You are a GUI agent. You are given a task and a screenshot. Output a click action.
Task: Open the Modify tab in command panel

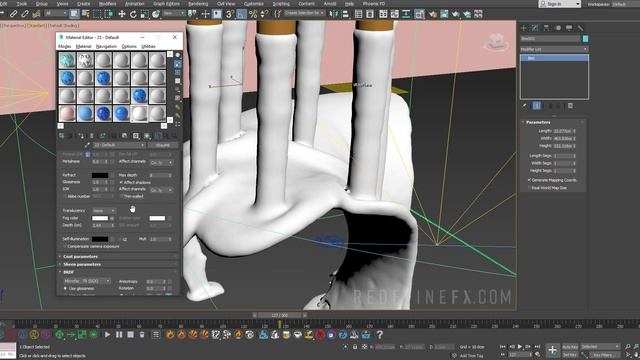[535, 28]
